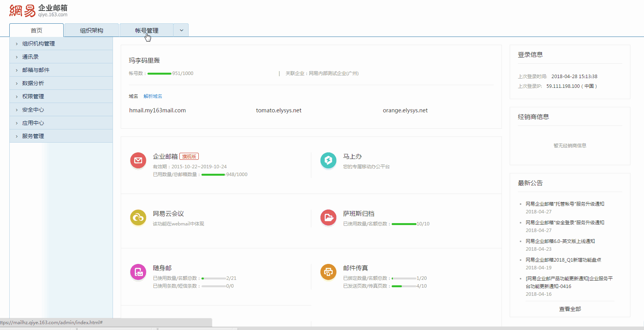This screenshot has height=330, width=644.
Task: Switch to the 首页 tab
Action: [36, 30]
